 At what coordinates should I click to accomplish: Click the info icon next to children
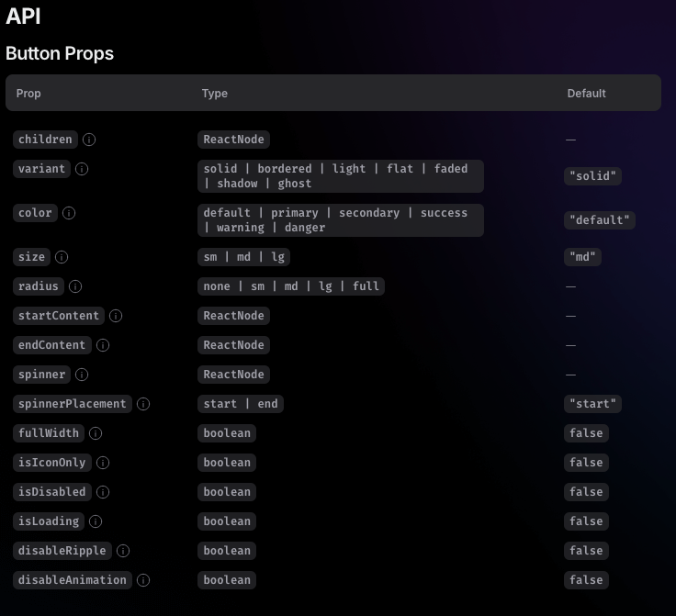pyautogui.click(x=89, y=140)
